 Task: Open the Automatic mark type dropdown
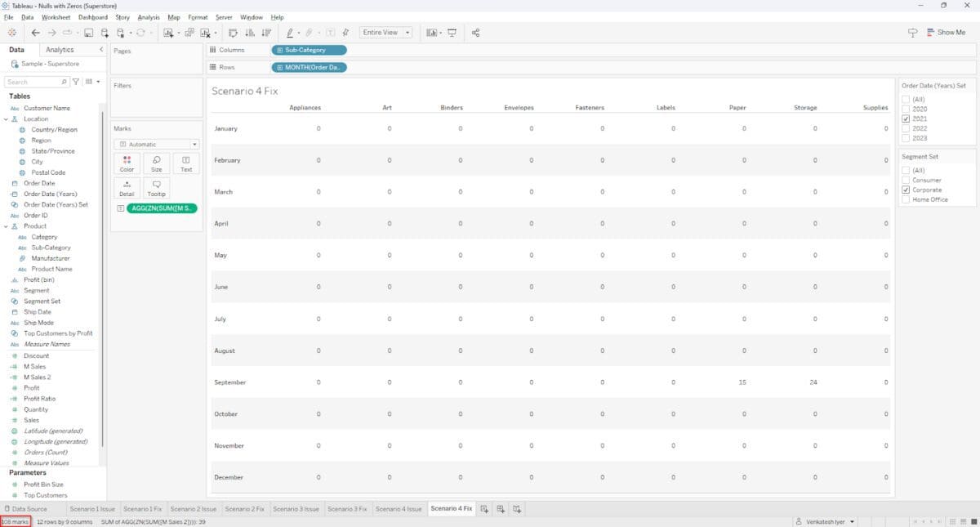pos(156,144)
